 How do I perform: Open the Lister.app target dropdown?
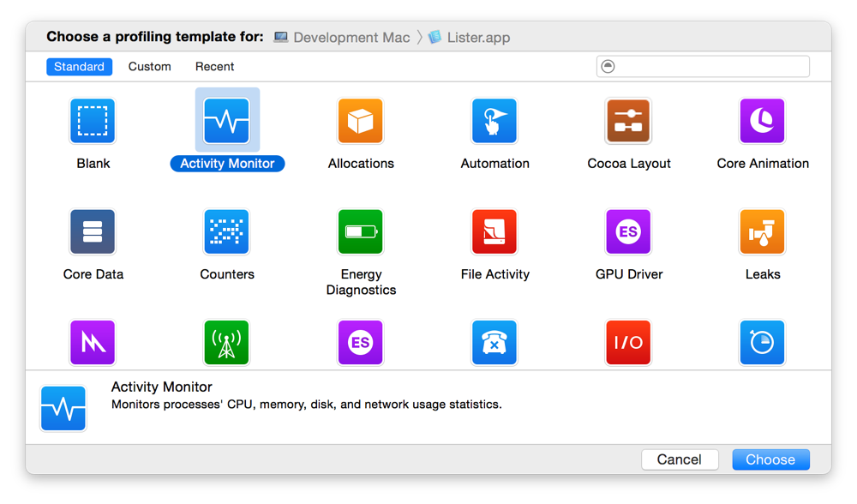point(470,38)
